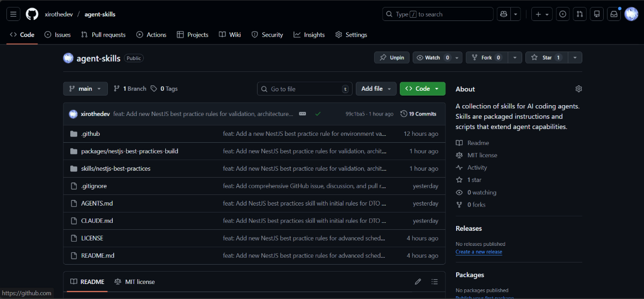Open the README outline list icon

point(435,282)
